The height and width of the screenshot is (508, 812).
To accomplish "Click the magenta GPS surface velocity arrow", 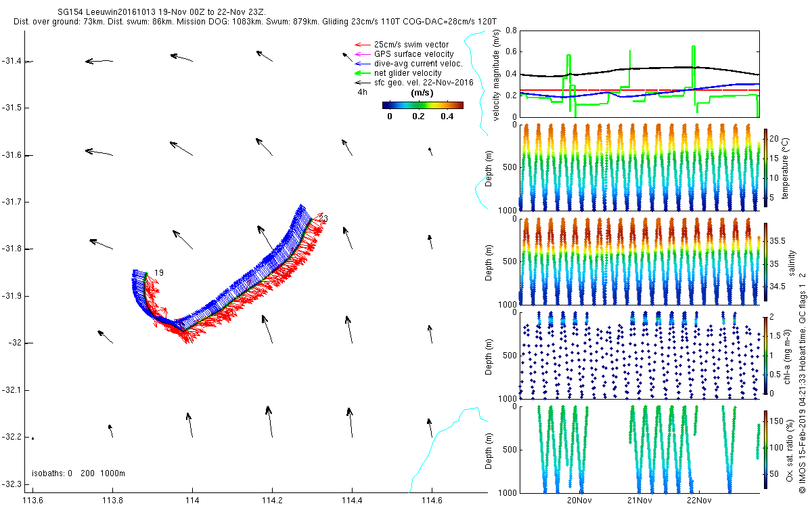I will coord(361,54).
